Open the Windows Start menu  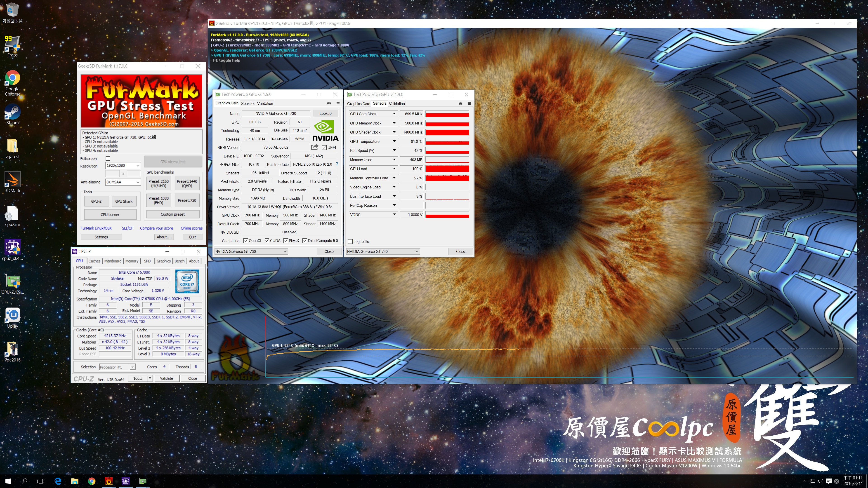pos(8,481)
